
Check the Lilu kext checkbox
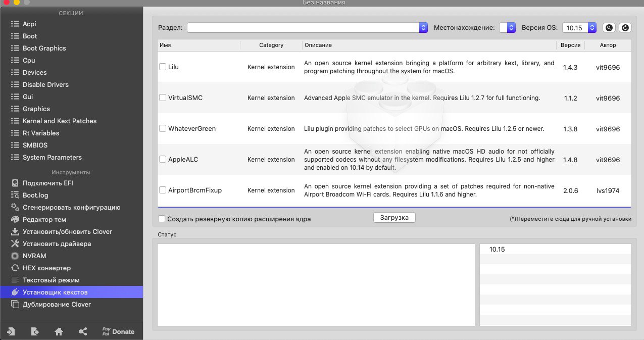[163, 67]
